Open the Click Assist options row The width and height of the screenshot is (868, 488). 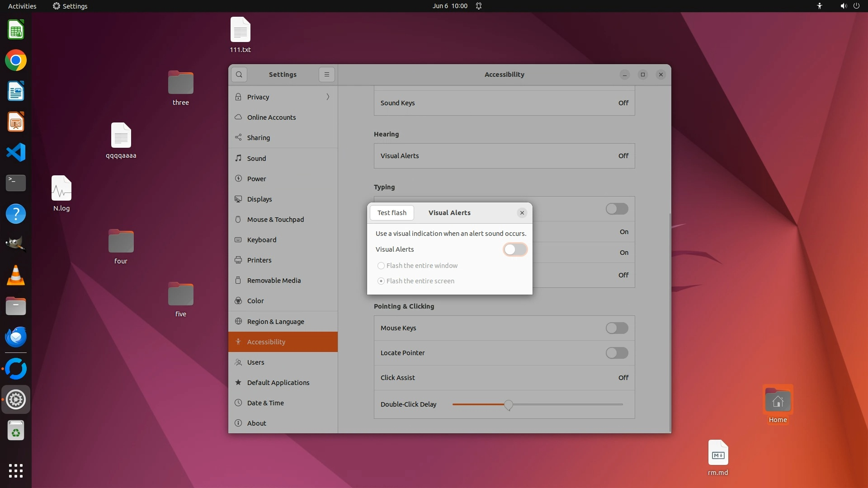(504, 378)
